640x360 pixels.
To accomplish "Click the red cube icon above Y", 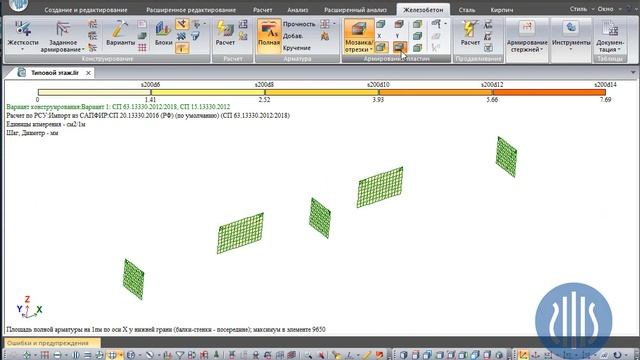I will coord(399,24).
